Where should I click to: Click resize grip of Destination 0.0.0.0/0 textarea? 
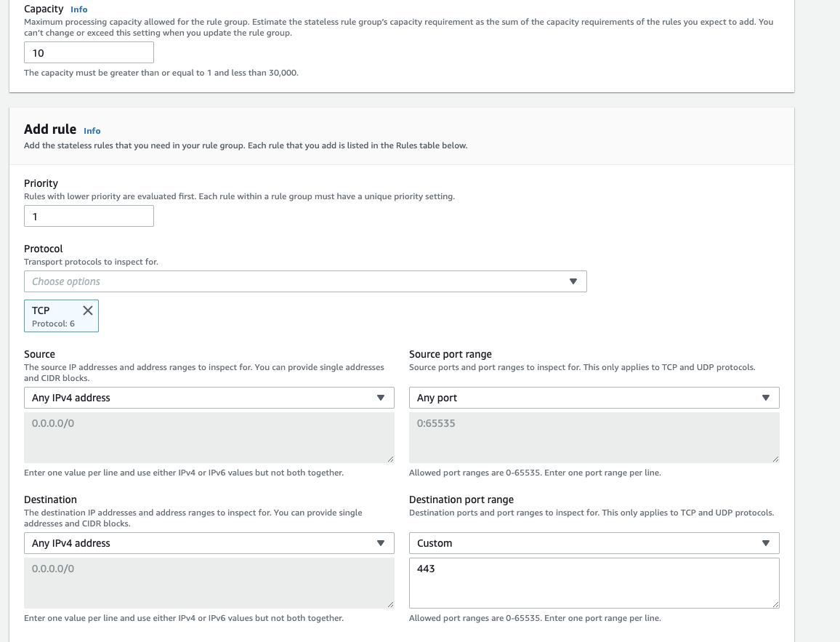[389, 604]
